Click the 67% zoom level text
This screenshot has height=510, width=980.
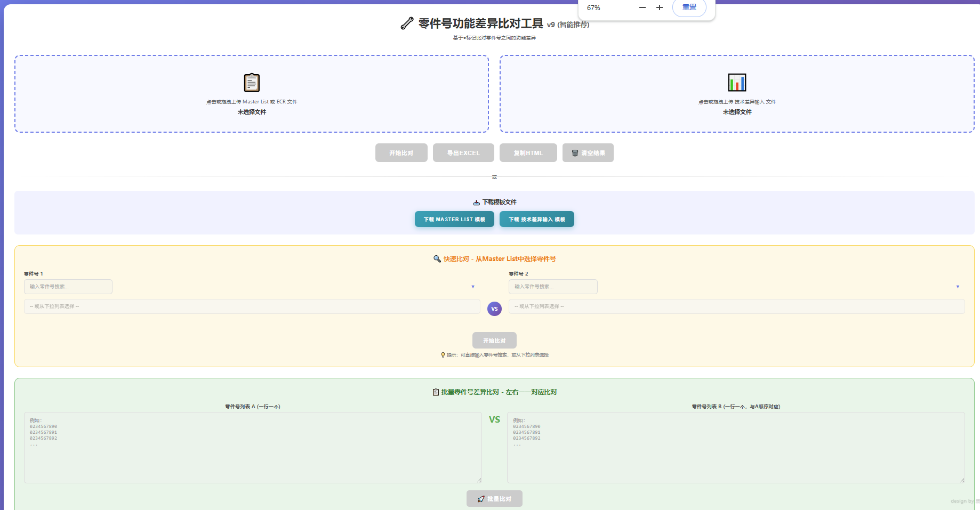[593, 8]
